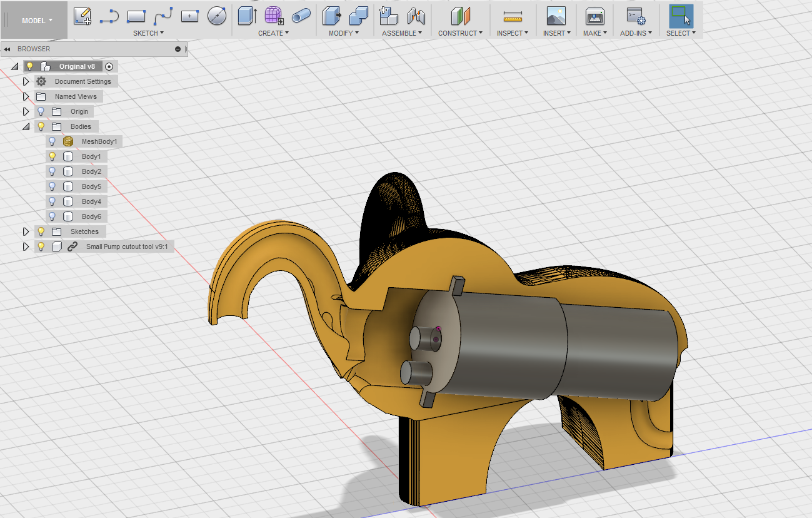Click the Browser panel minus-circle button
The width and height of the screenshot is (812, 518).
[178, 49]
